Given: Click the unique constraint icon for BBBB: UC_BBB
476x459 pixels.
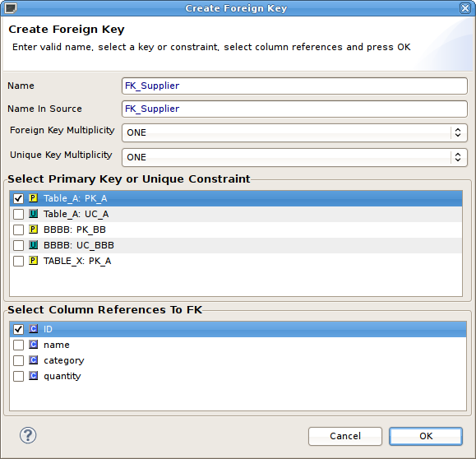Looking at the screenshot, I should 33,245.
